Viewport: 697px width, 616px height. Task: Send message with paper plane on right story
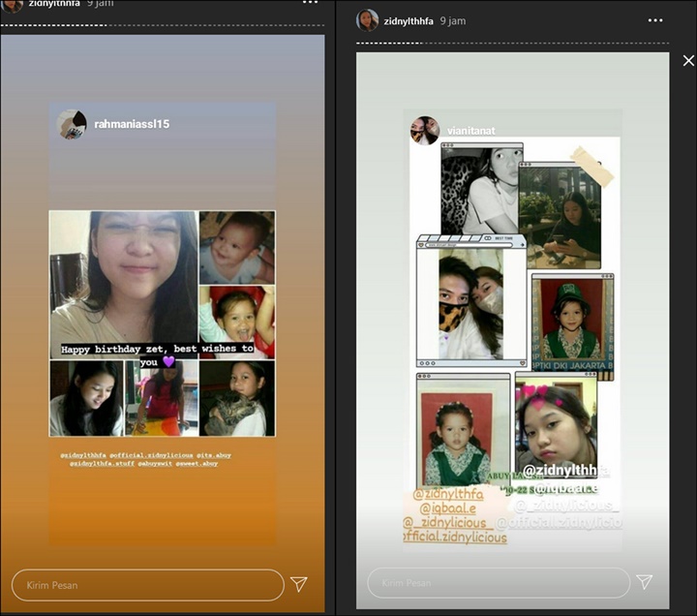coord(644,581)
